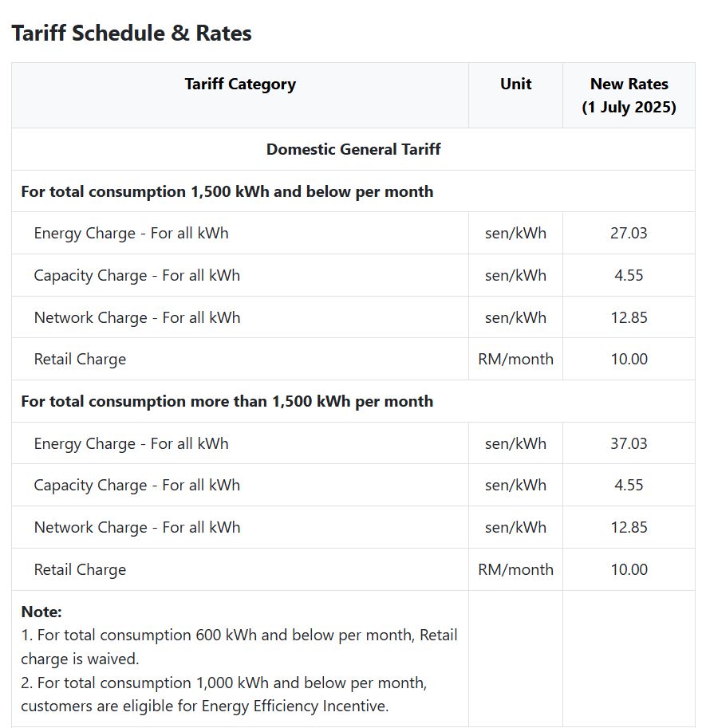The height and width of the screenshot is (728, 706).
Task: Click the "Tariff Schedule & Rates" heading
Action: (132, 33)
